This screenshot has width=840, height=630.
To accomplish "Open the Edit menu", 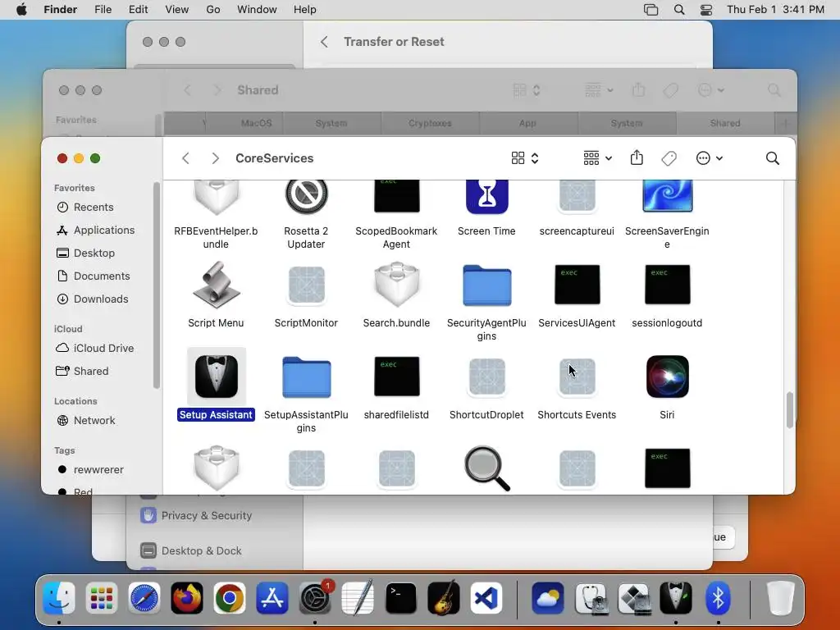I will tap(138, 10).
